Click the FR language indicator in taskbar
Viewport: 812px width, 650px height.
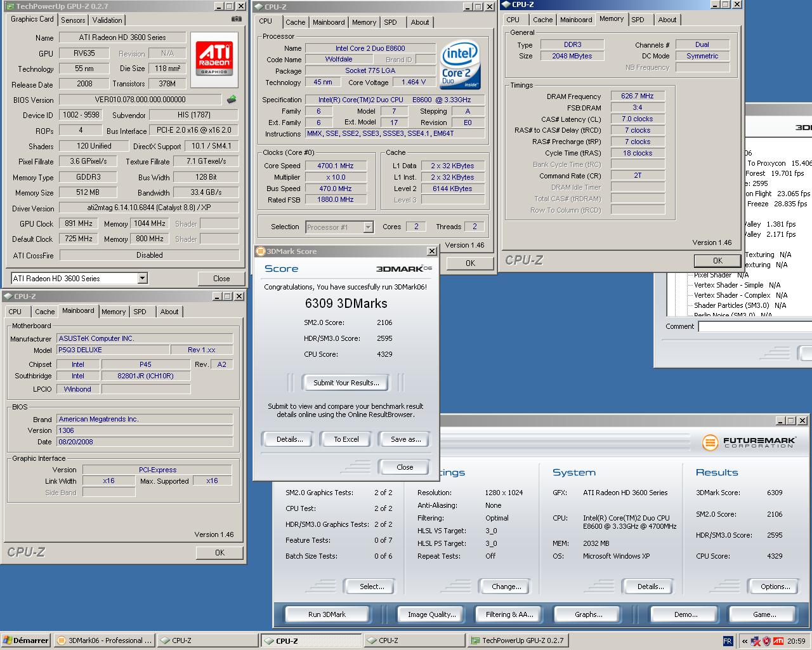click(x=728, y=641)
